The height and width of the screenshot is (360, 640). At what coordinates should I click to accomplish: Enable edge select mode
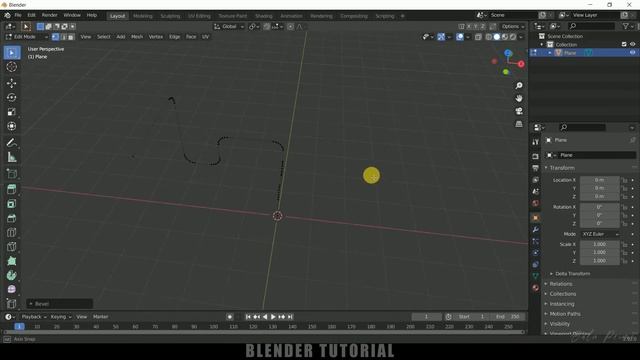(x=63, y=37)
